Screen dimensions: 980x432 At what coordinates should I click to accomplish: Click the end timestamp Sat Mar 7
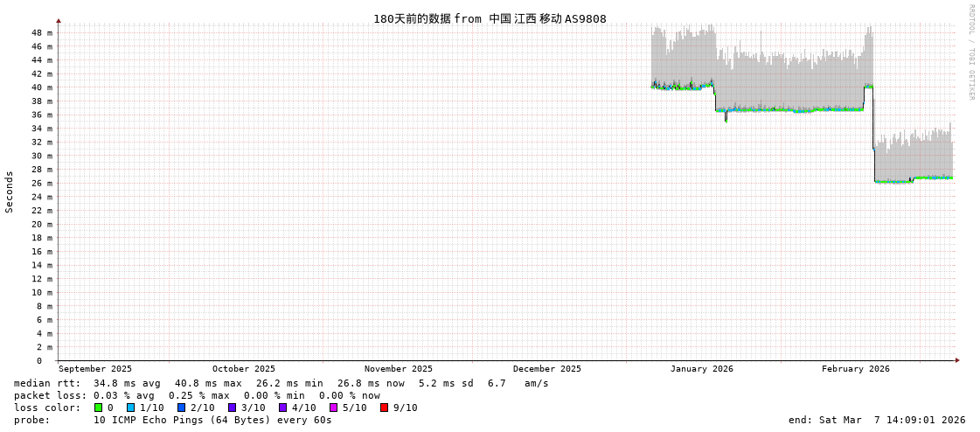(x=877, y=420)
